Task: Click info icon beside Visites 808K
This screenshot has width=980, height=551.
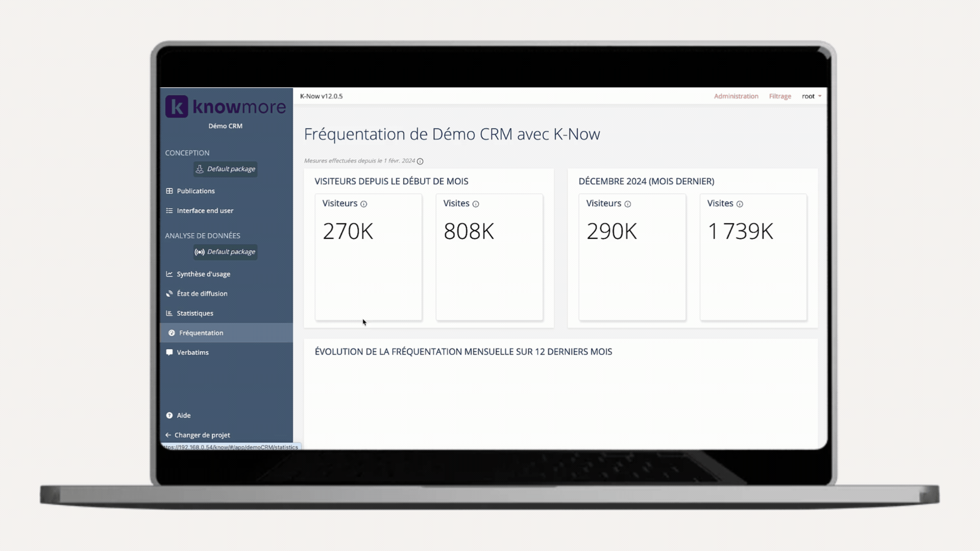Action: coord(476,204)
